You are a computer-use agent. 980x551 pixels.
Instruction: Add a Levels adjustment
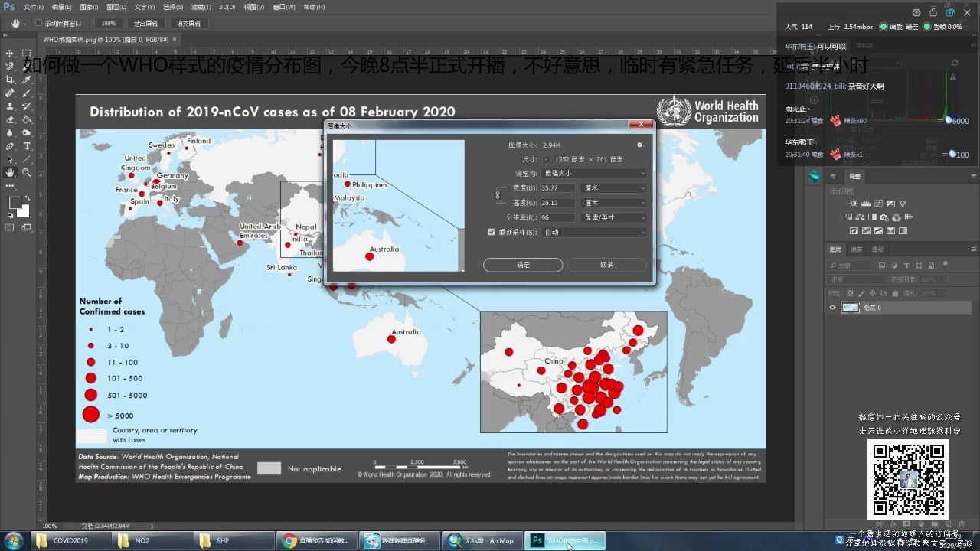click(866, 204)
